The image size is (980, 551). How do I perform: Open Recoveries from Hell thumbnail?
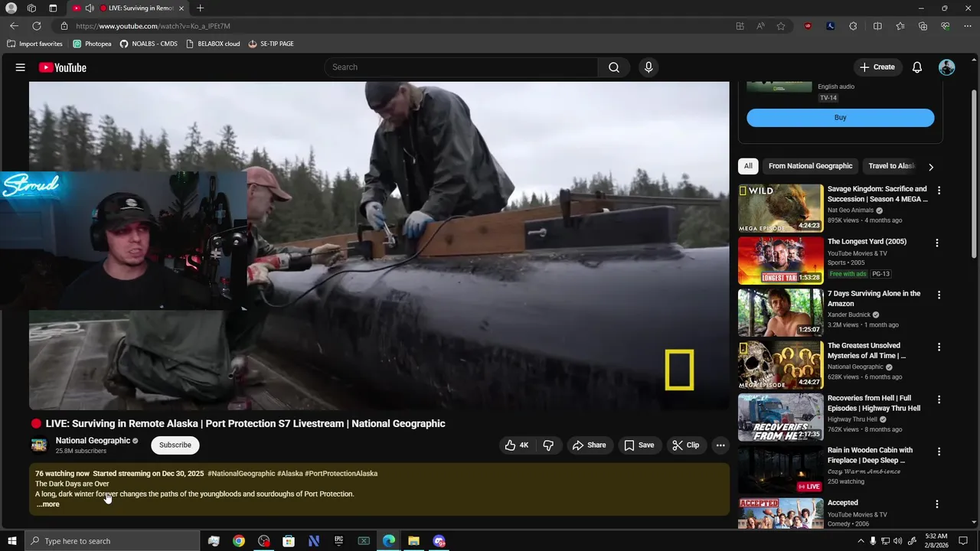[x=780, y=417]
